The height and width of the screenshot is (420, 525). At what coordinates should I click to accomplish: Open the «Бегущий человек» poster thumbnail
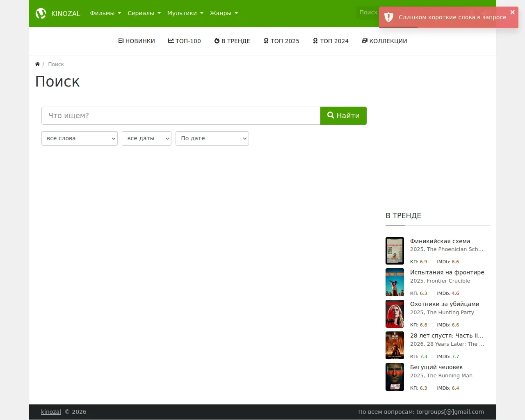coord(394,377)
